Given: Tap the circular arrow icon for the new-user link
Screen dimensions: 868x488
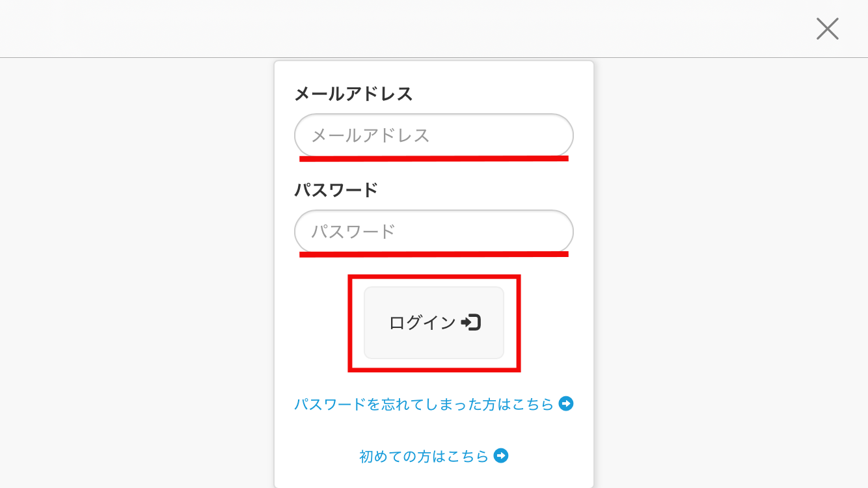Looking at the screenshot, I should [x=500, y=456].
